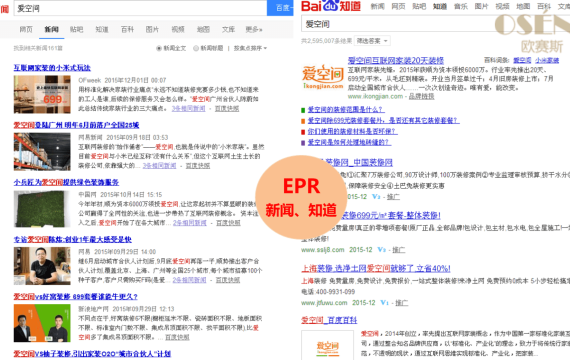Image resolution: width=570 pixels, height=360 pixels.
Task: Click the V3 badge next to www.ssj8.com
Action: point(381,250)
